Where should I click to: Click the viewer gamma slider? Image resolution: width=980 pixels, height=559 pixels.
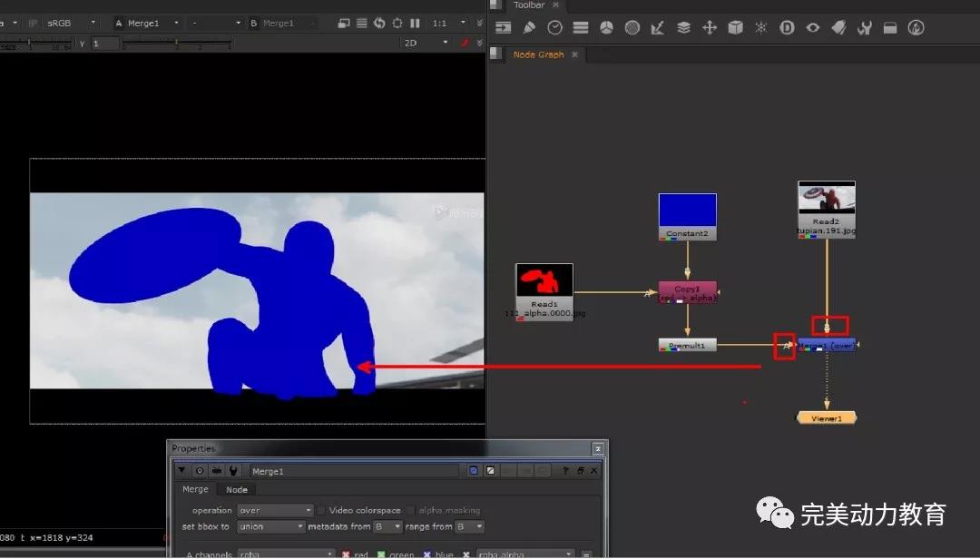click(x=177, y=44)
